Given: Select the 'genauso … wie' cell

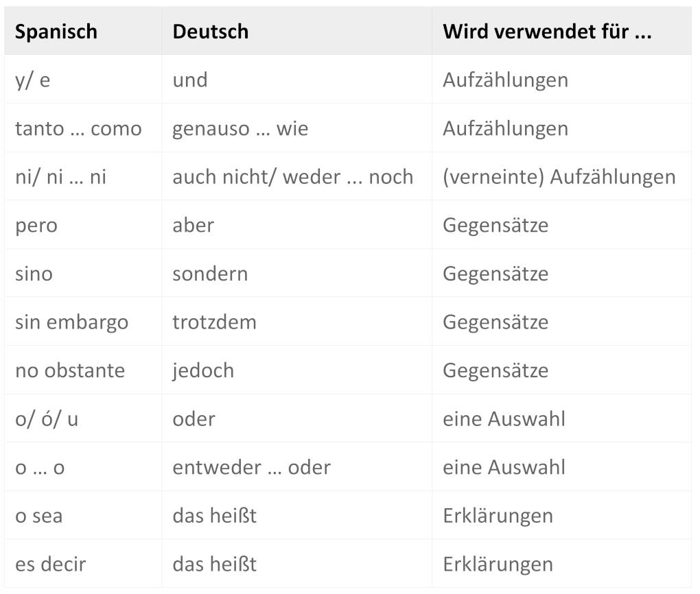Looking at the screenshot, I should tap(240, 129).
